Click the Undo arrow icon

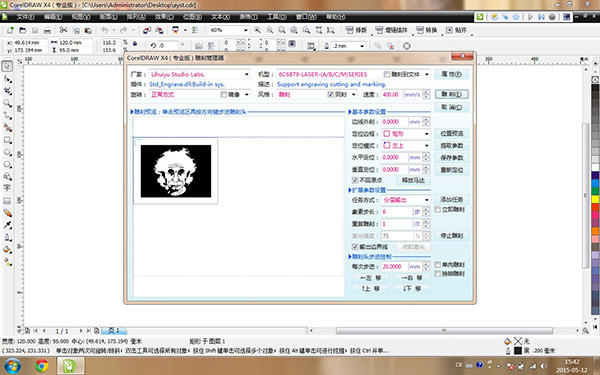pyautogui.click(x=104, y=30)
